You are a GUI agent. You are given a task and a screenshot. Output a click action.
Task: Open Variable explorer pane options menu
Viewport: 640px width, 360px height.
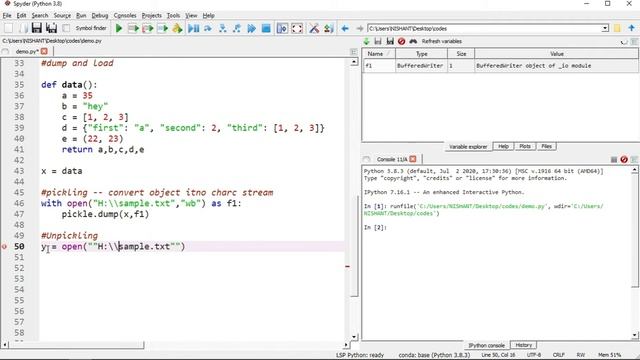(634, 42)
